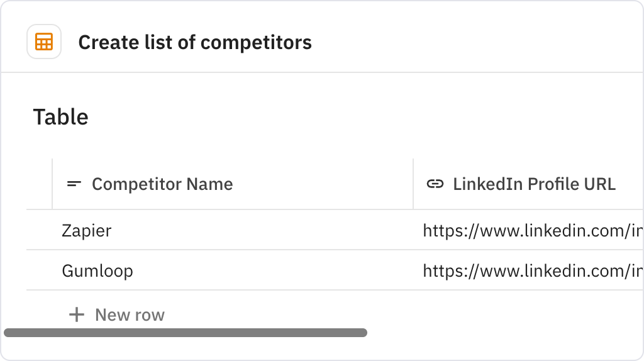Screen dimensions: 644x361
Task: Select the Zapier name cell
Action: pyautogui.click(x=87, y=231)
